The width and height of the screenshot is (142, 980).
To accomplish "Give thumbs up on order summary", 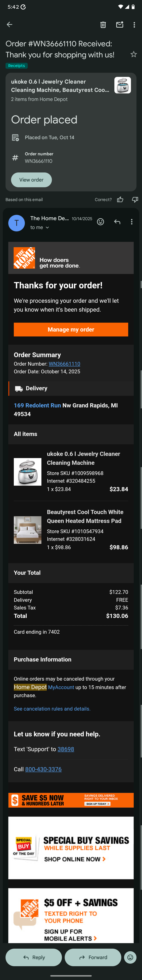I will pos(120,200).
